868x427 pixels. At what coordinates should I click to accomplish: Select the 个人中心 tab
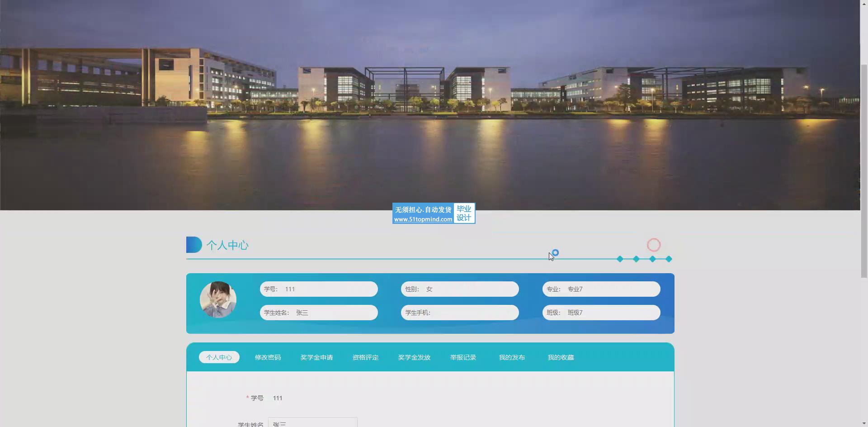219,357
